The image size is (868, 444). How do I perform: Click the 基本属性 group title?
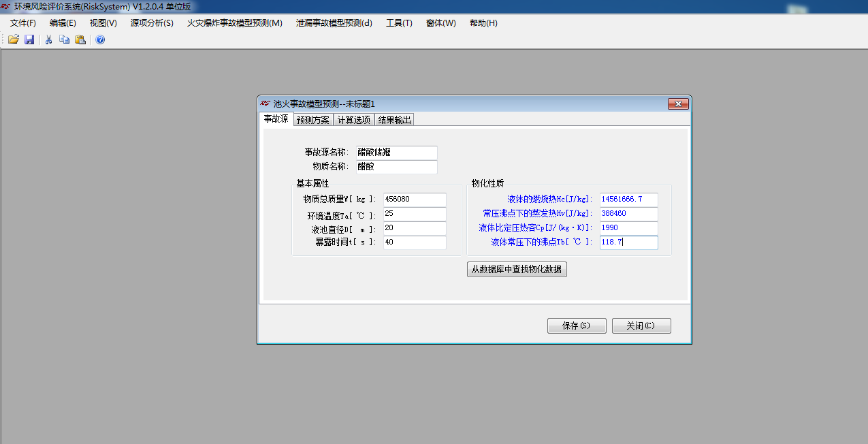pyautogui.click(x=312, y=184)
